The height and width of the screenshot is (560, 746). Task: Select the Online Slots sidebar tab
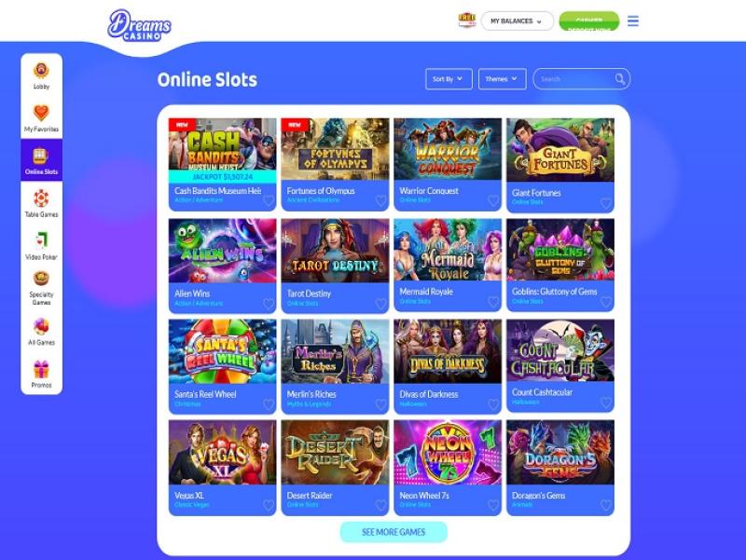click(41, 159)
